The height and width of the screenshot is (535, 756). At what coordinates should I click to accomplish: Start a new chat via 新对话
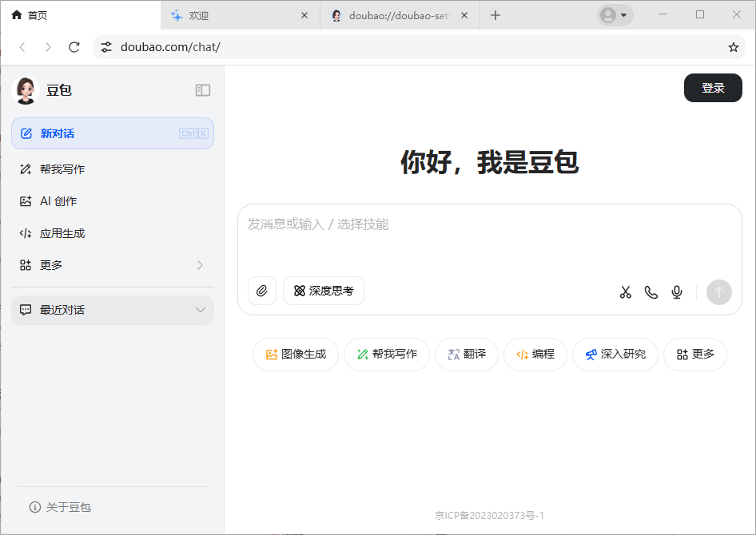click(x=113, y=133)
